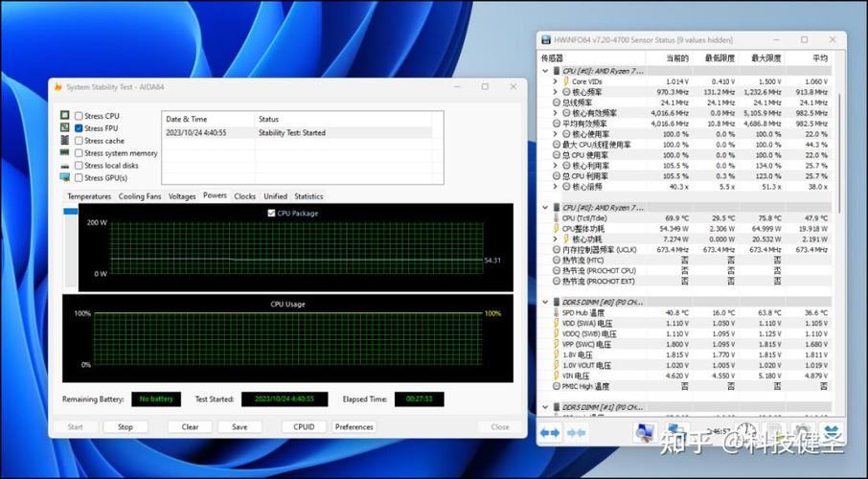Stop the stability test with Stop button
Screen dimensions: 868x479
point(126,427)
